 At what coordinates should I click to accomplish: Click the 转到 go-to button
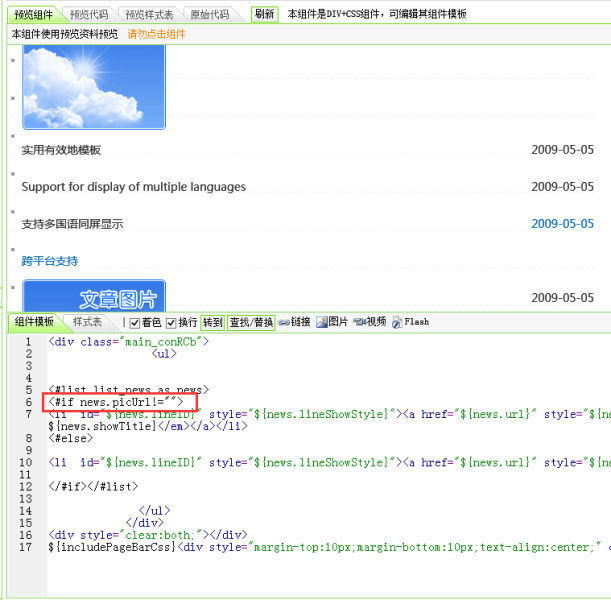(212, 322)
